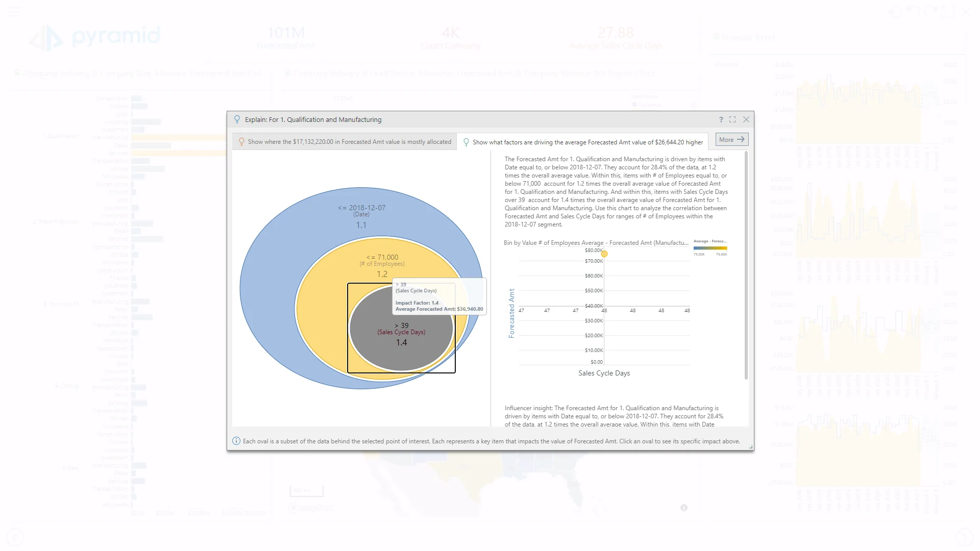980x551 pixels.
Task: Click the green lightbulb on the factors tab
Action: pos(466,142)
